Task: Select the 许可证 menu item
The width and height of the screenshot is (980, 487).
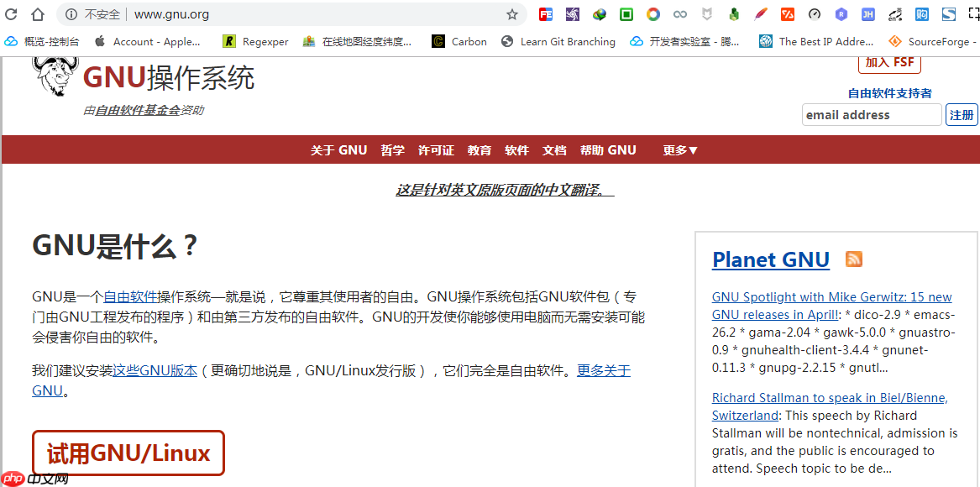Action: pos(436,149)
